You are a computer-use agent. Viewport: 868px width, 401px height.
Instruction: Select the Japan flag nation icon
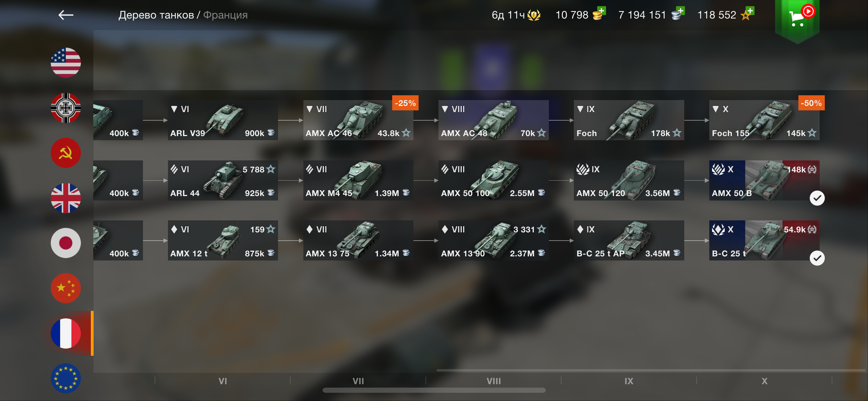click(x=65, y=243)
